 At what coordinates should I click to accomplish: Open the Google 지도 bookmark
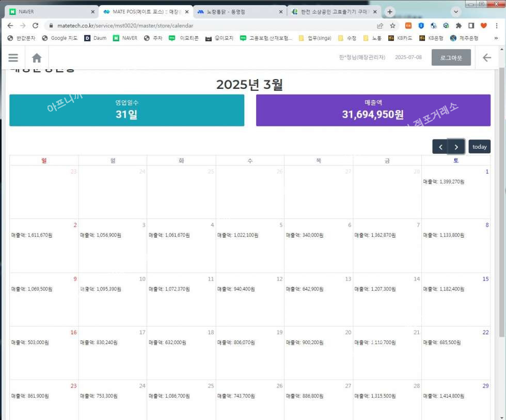tap(59, 38)
